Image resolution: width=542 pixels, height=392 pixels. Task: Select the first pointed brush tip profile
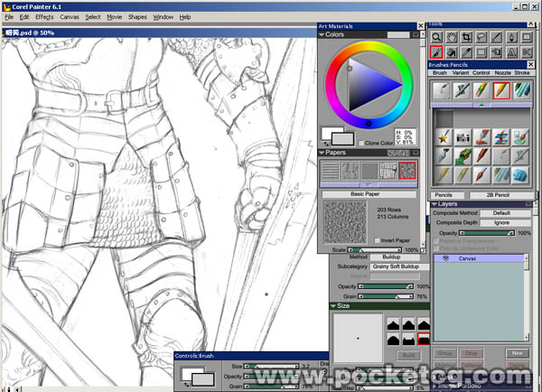(x=393, y=324)
